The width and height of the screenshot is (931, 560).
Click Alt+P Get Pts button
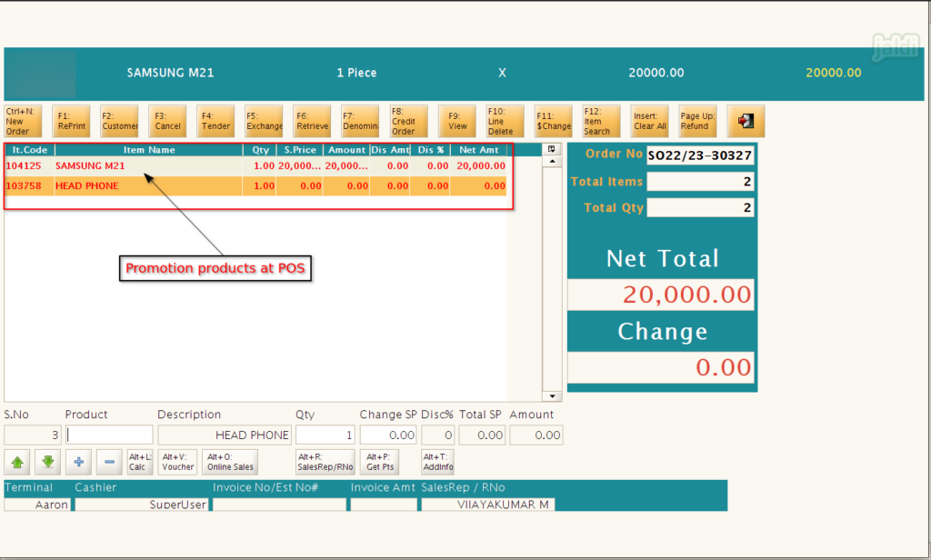(380, 462)
